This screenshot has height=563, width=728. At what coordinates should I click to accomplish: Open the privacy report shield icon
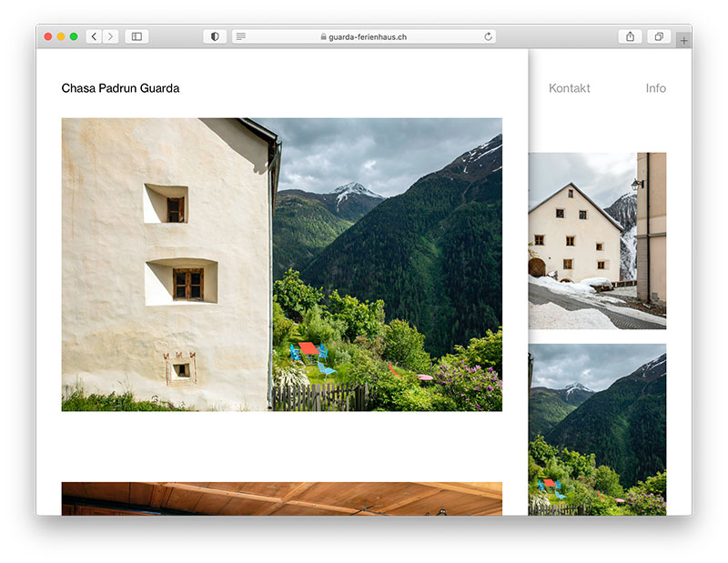click(215, 36)
